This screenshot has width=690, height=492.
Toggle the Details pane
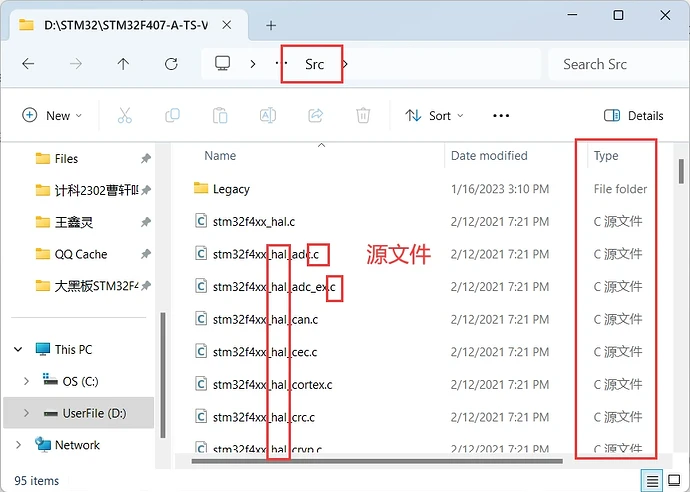(634, 115)
